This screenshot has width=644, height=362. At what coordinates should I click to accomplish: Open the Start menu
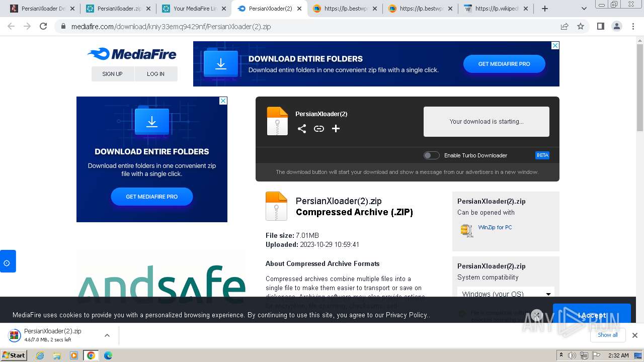pyautogui.click(x=14, y=355)
